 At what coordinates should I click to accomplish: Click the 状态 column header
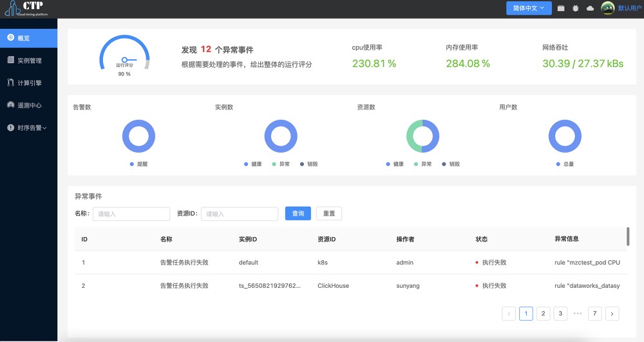tap(481, 239)
